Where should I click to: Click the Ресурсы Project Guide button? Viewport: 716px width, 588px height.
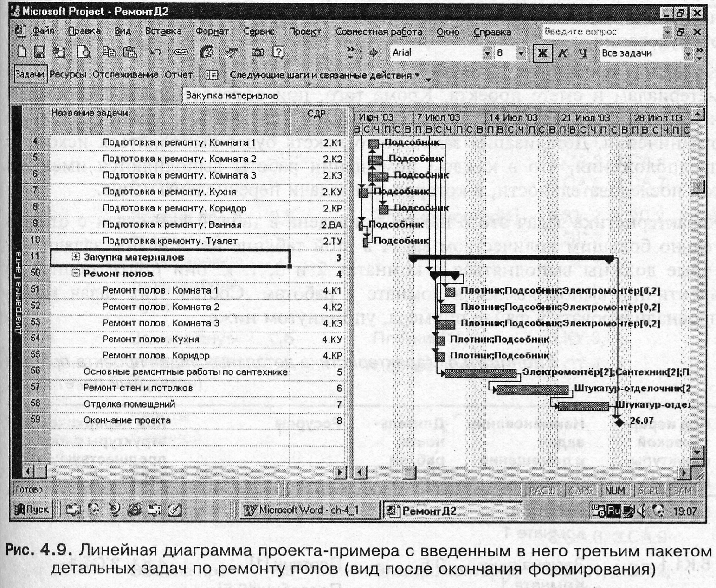coord(68,75)
